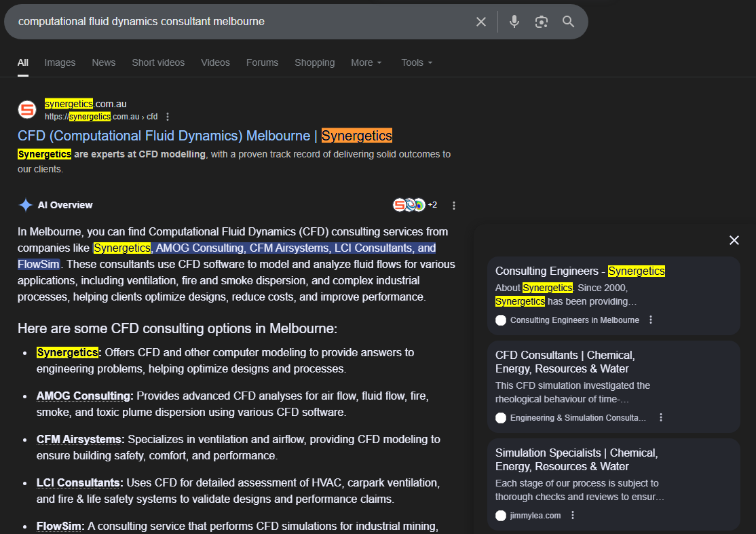The image size is (756, 534).
Task: Expand the More search filters dropdown
Action: pyautogui.click(x=366, y=62)
